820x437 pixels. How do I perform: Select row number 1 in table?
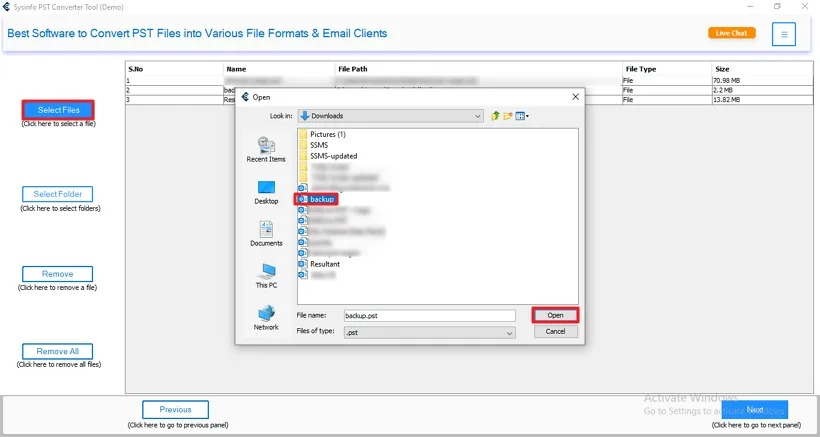click(x=175, y=80)
